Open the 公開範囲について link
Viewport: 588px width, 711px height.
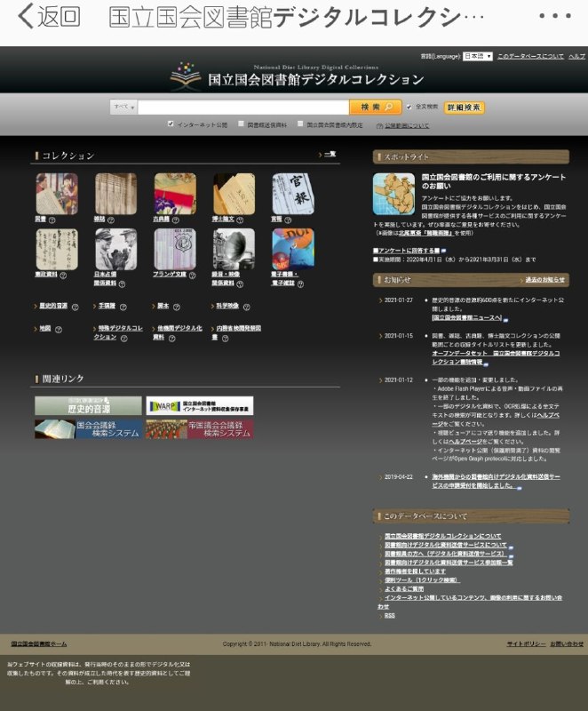pos(407,125)
